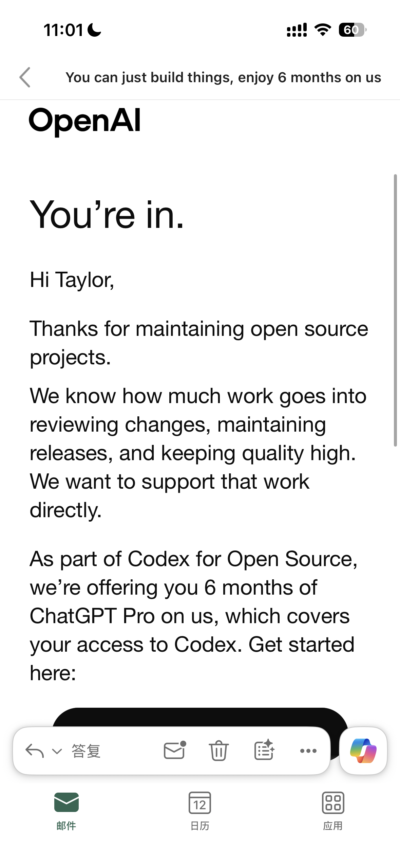Tap the 答复 reply text field
Image resolution: width=400 pixels, height=868 pixels.
[86, 751]
